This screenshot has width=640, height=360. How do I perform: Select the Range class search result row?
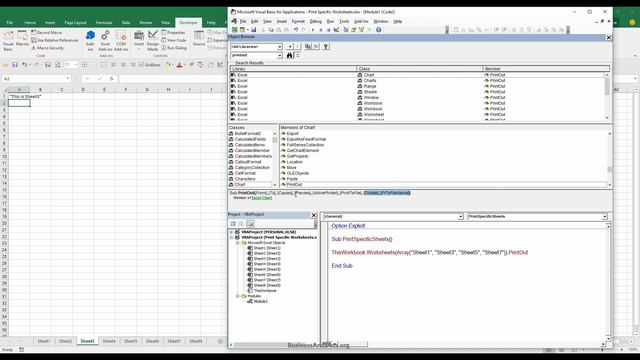[x=418, y=86]
